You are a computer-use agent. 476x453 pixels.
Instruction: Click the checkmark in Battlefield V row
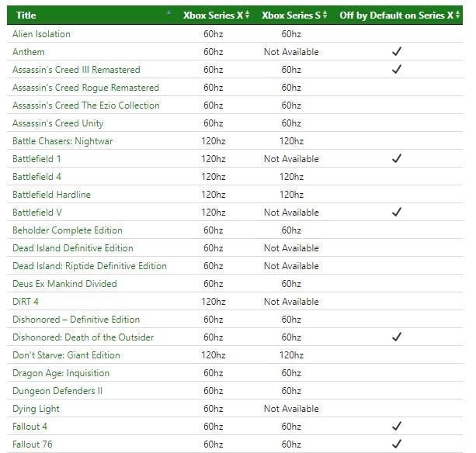click(x=397, y=212)
